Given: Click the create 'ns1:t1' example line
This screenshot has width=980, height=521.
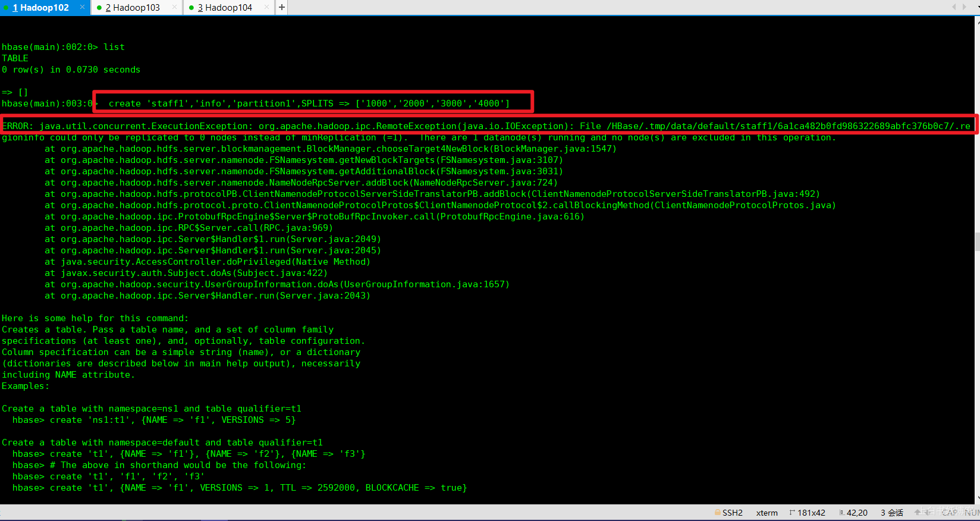Looking at the screenshot, I should click(x=154, y=420).
